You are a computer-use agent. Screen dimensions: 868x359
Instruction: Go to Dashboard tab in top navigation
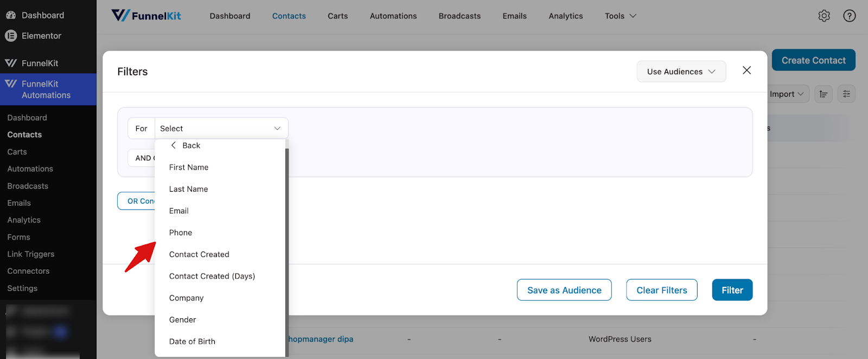(230, 16)
